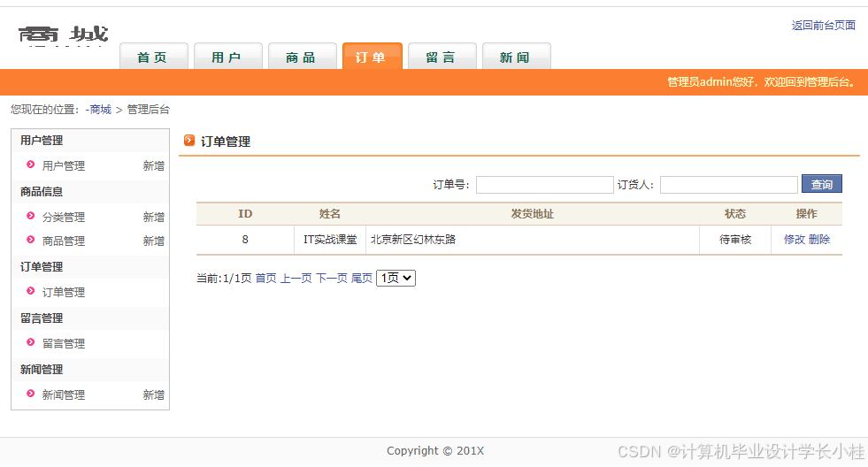Focus the 订货人 input field
This screenshot has width=868, height=467.
728,185
